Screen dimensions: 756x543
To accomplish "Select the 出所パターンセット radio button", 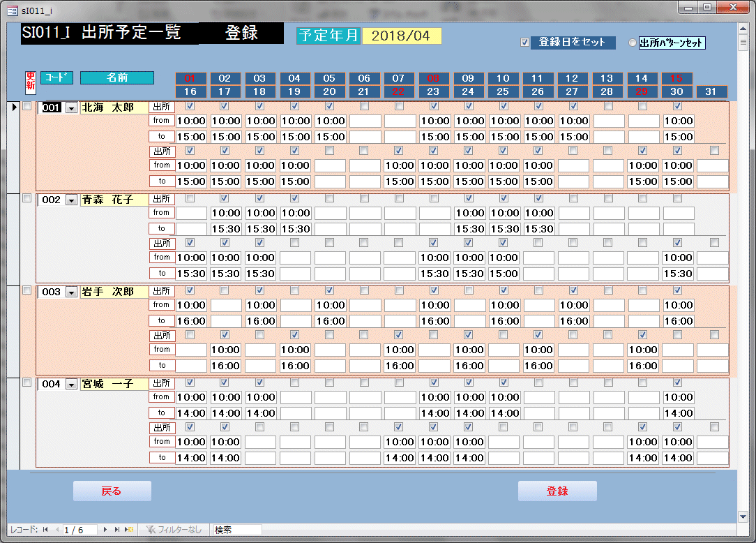I will [633, 43].
